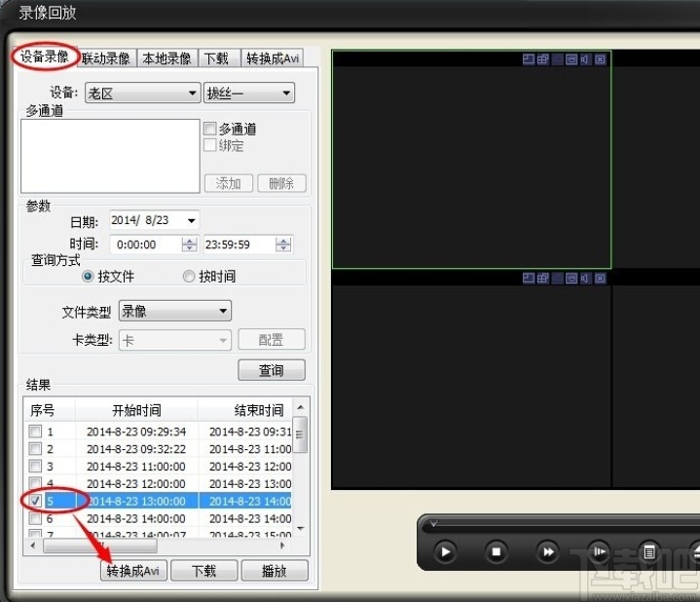Click the results scroll-up arrow
The image size is (700, 602).
(x=301, y=407)
